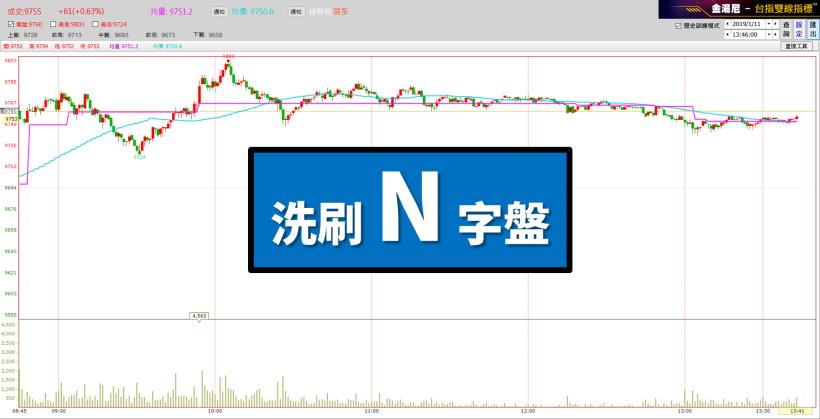820x419 pixels.
Task: Click the 9585 price axis label
Action: tap(10, 314)
